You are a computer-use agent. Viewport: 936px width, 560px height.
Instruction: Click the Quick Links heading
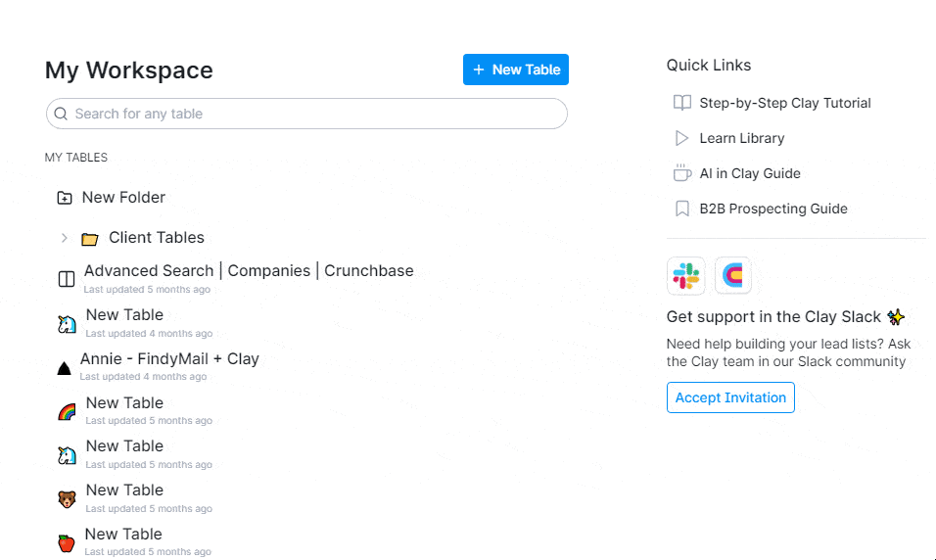click(x=709, y=65)
